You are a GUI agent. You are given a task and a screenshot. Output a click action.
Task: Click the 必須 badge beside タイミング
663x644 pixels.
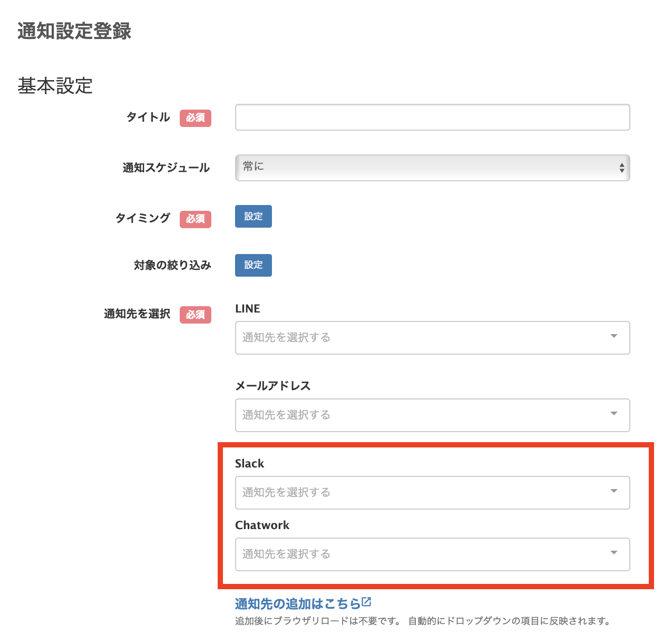[x=196, y=219]
